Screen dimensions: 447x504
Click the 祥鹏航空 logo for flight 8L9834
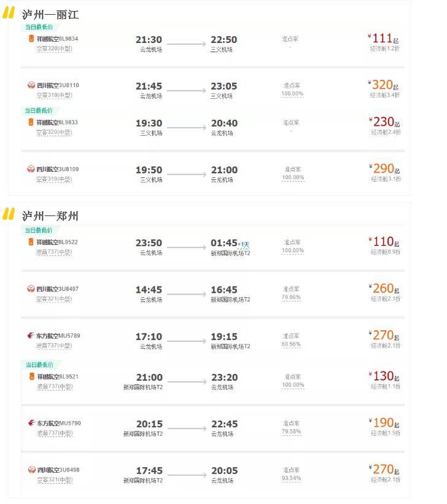click(x=31, y=39)
